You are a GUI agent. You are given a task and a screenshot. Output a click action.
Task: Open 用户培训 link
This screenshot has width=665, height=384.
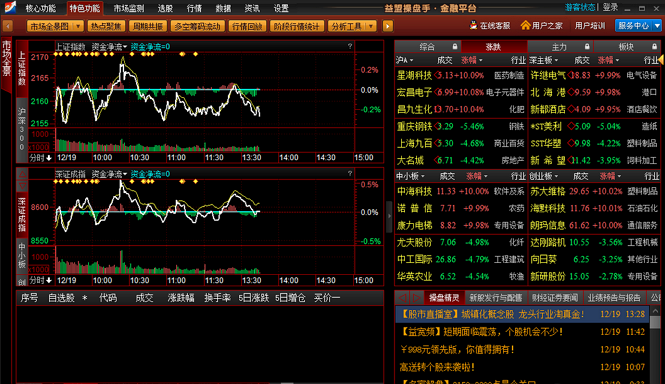tap(590, 26)
